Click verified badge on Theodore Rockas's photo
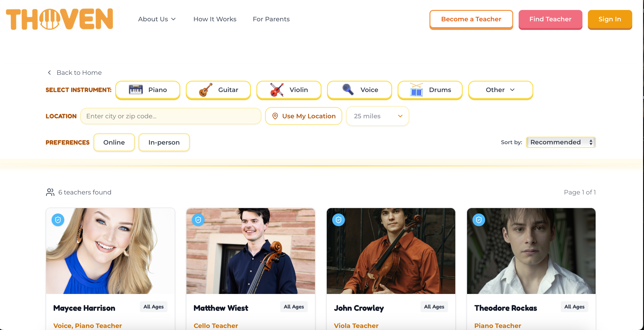Viewport: 644px width, 330px height. 479,220
